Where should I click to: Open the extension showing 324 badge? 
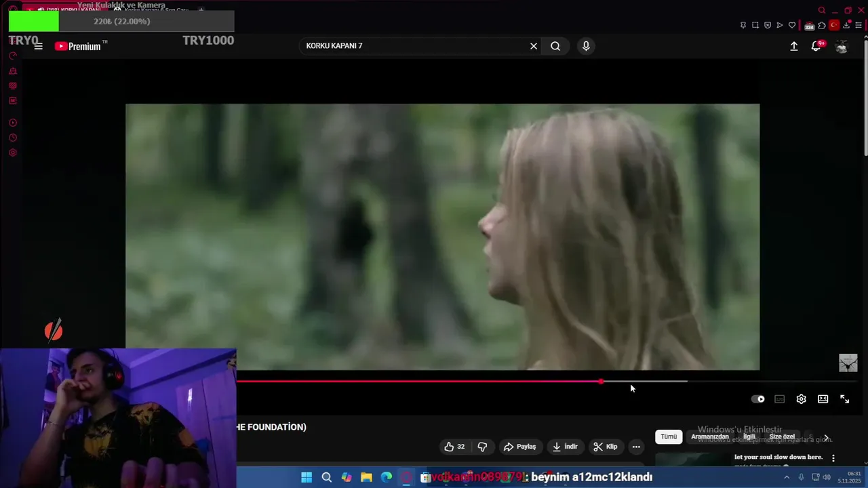[810, 26]
